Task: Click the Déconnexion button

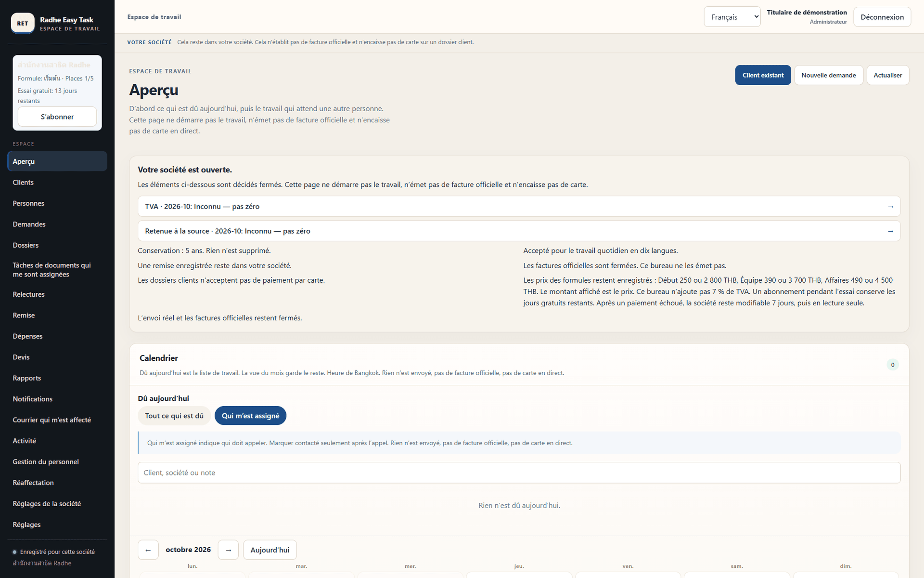Action: [x=882, y=17]
